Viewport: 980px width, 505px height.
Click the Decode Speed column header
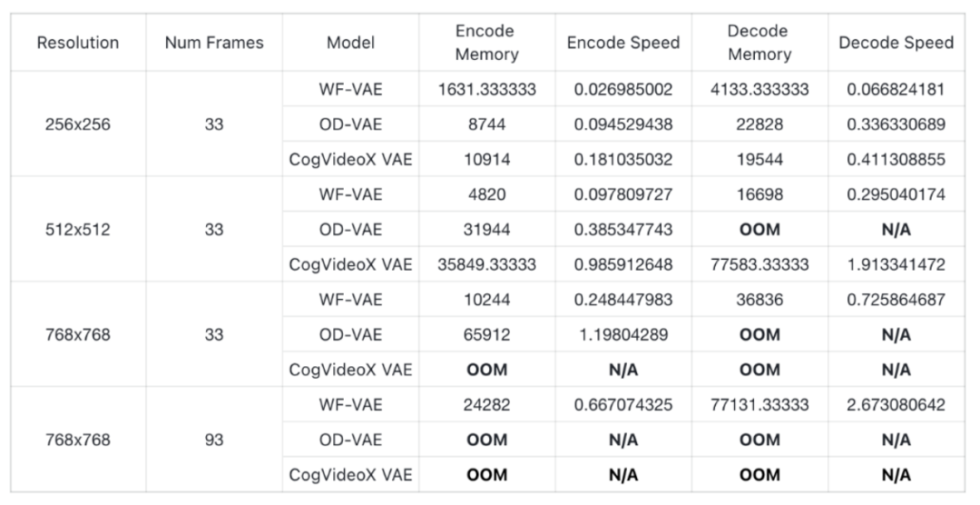point(896,43)
